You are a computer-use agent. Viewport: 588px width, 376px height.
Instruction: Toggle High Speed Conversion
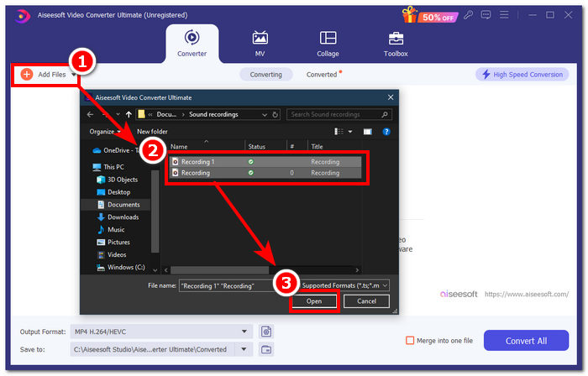[522, 75]
